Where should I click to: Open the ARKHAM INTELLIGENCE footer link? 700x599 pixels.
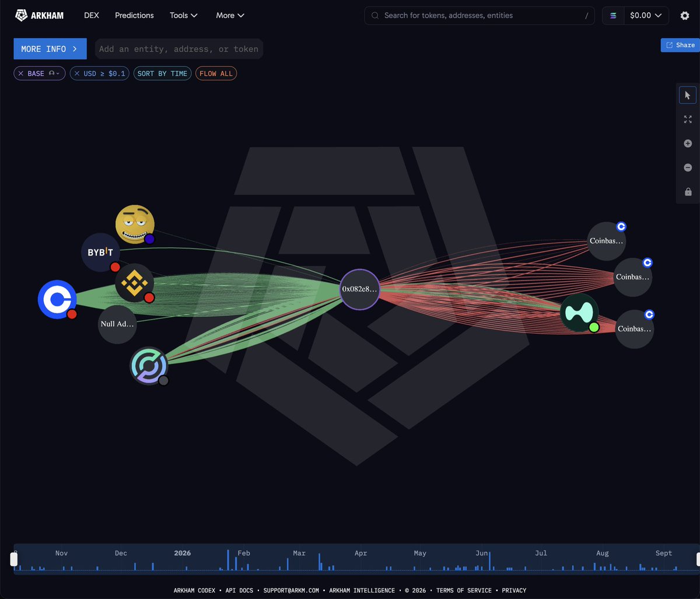click(362, 590)
